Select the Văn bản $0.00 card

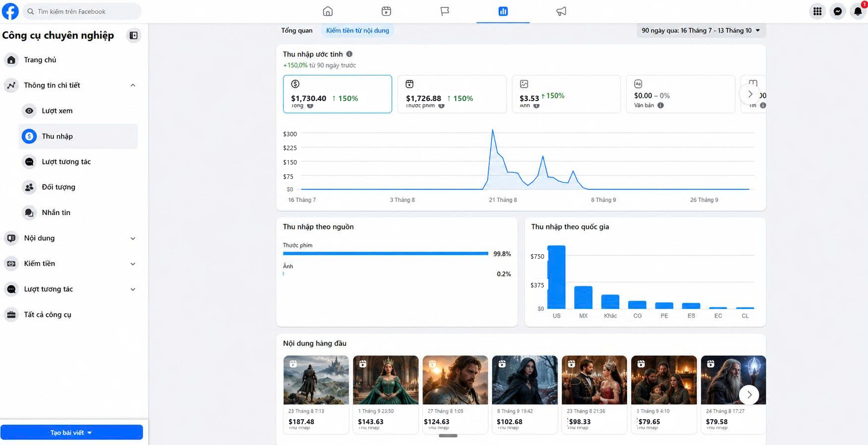(x=681, y=94)
